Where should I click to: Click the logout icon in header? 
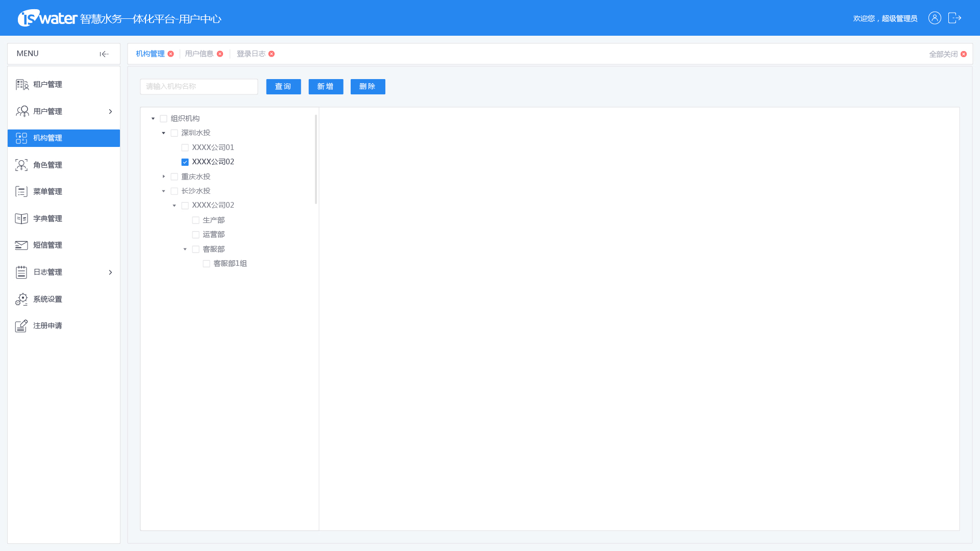pos(954,18)
